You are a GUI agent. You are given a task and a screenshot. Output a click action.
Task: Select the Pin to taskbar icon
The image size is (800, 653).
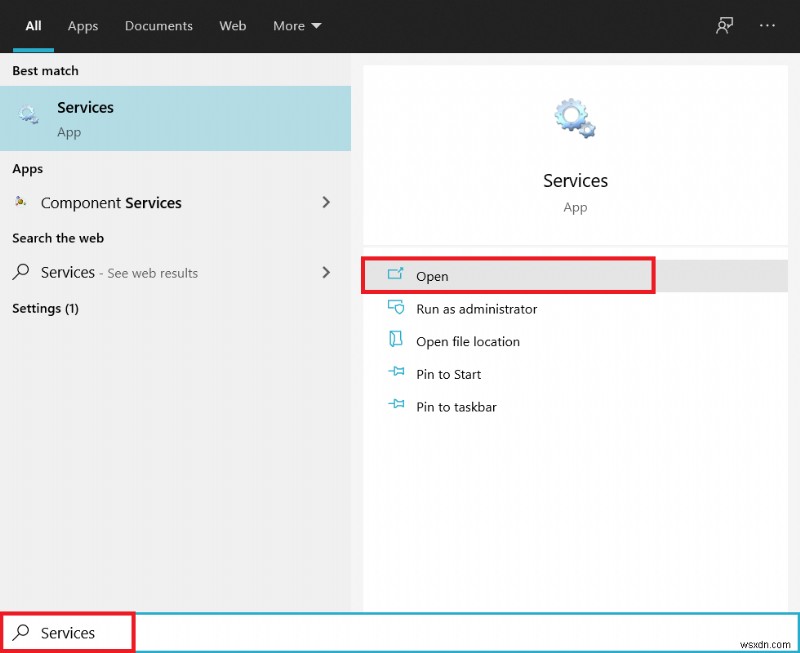coord(396,407)
